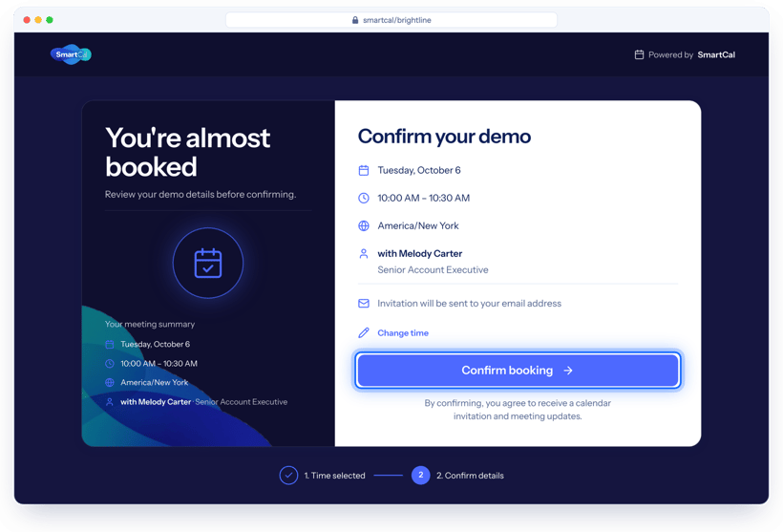Click summary person icon in meeting summary
This screenshot has height=532, width=783.
(110, 401)
